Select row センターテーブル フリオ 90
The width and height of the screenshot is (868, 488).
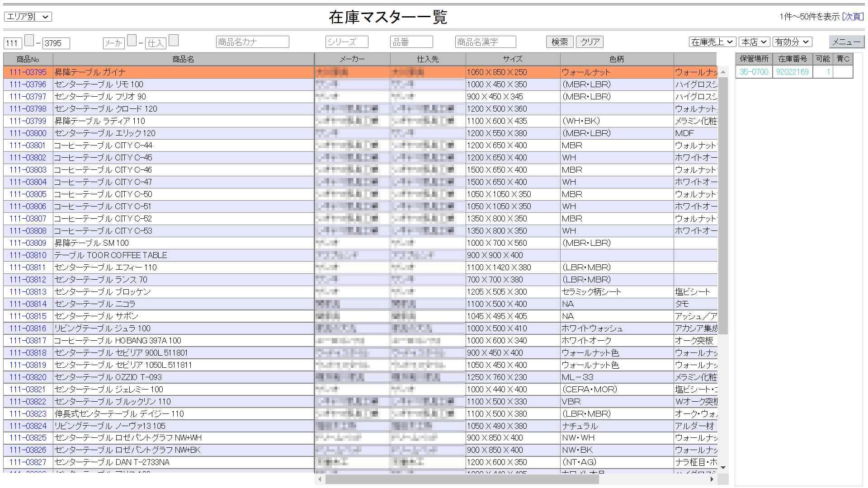tap(360, 97)
